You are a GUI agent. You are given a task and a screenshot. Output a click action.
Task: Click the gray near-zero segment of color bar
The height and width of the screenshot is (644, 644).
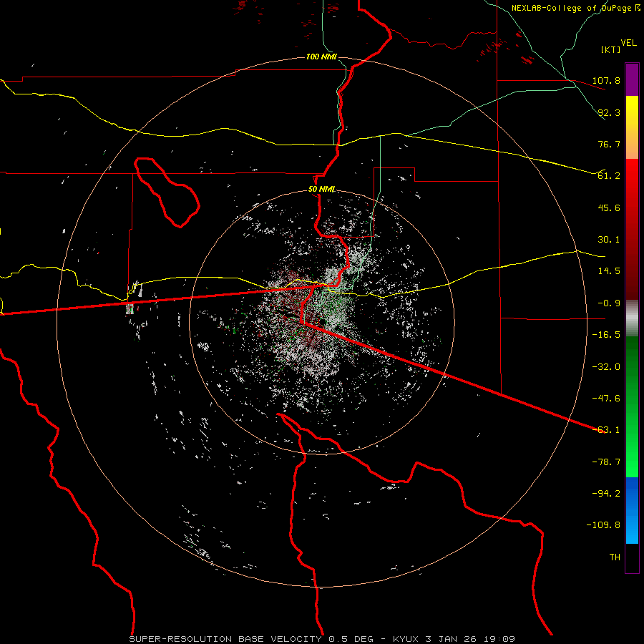pyautogui.click(x=632, y=318)
